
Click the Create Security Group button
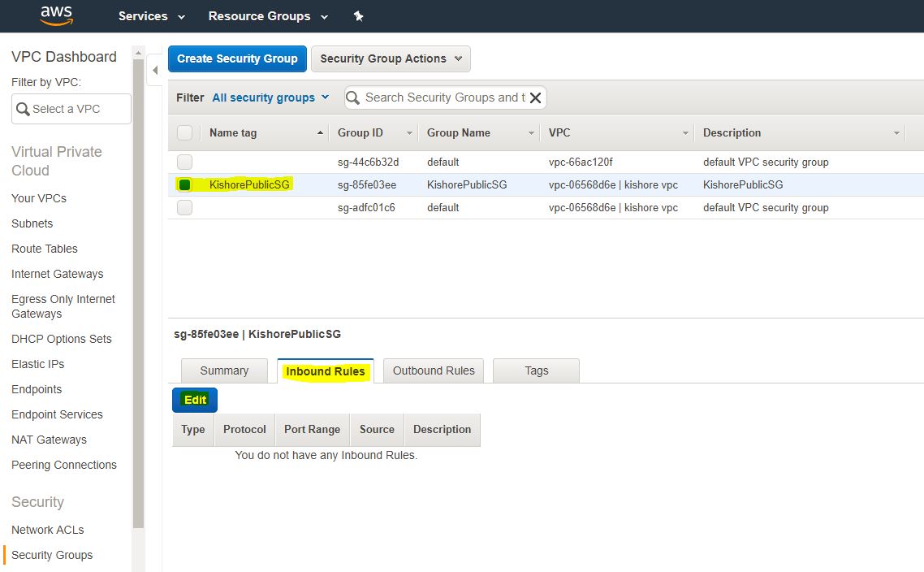coord(237,58)
